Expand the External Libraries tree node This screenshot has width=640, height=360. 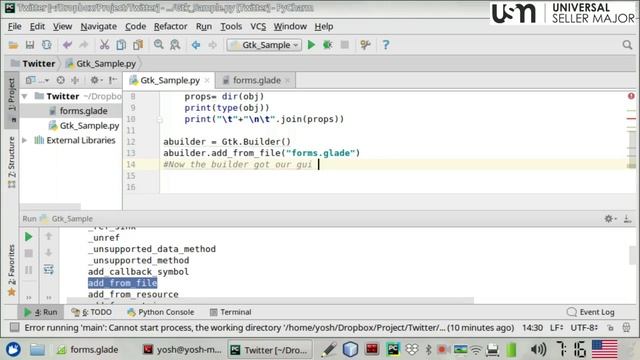pyautogui.click(x=24, y=140)
